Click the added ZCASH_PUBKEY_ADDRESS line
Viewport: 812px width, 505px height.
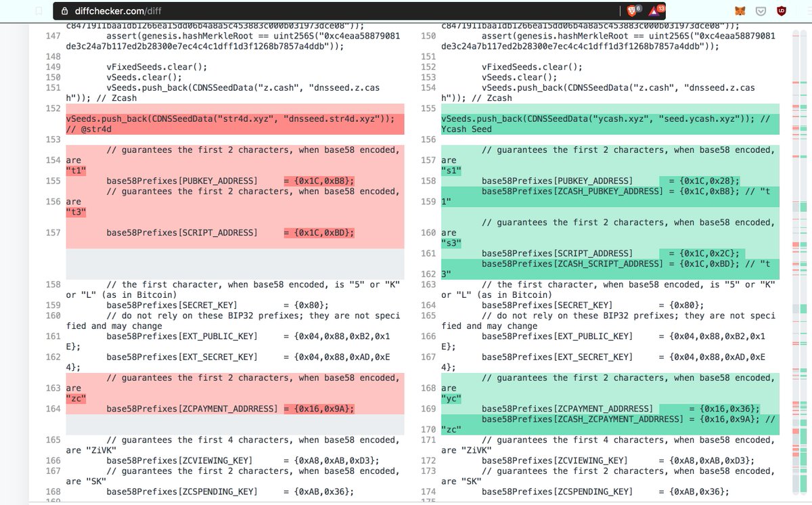610,196
